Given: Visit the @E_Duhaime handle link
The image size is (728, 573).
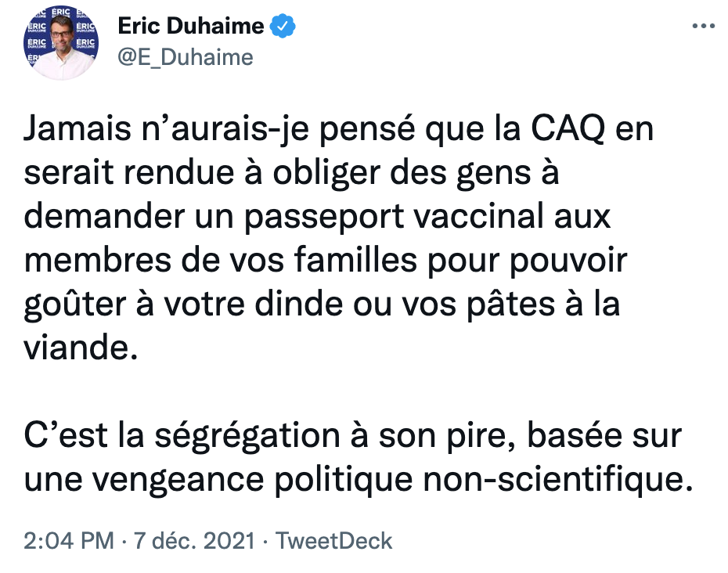Looking at the screenshot, I should (x=186, y=58).
